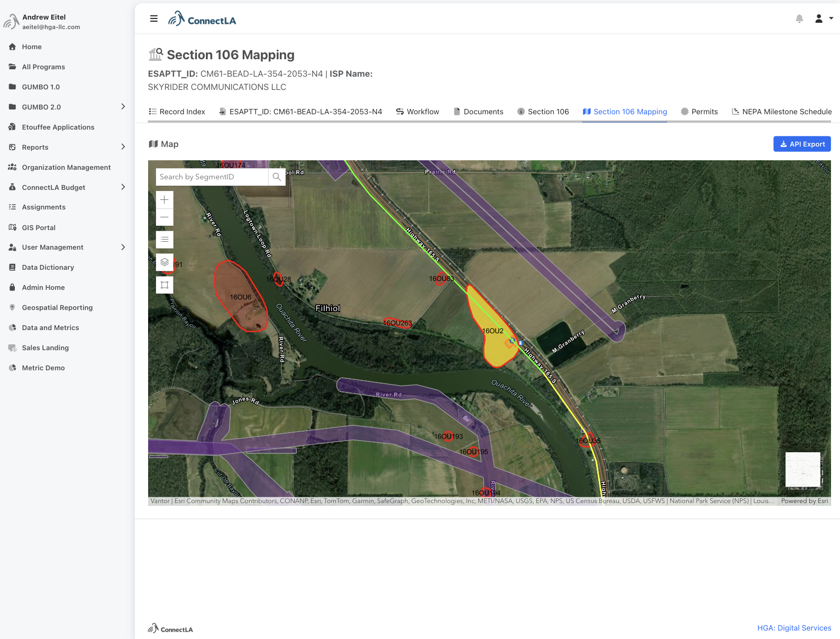Zoom in on the map
The image size is (840, 639).
[x=165, y=199]
